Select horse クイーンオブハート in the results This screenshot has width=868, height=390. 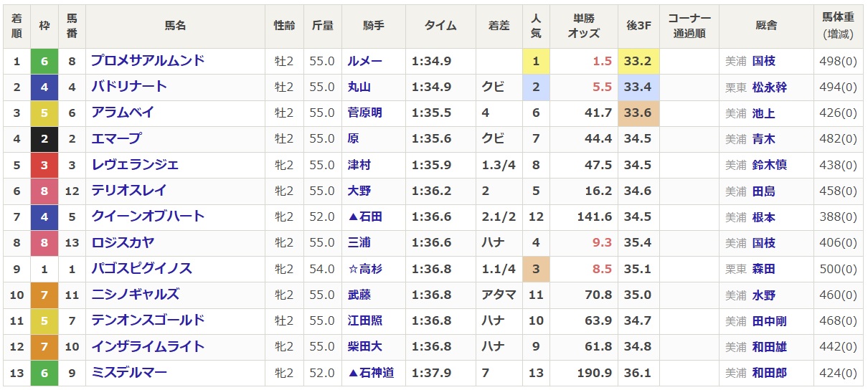(x=147, y=217)
